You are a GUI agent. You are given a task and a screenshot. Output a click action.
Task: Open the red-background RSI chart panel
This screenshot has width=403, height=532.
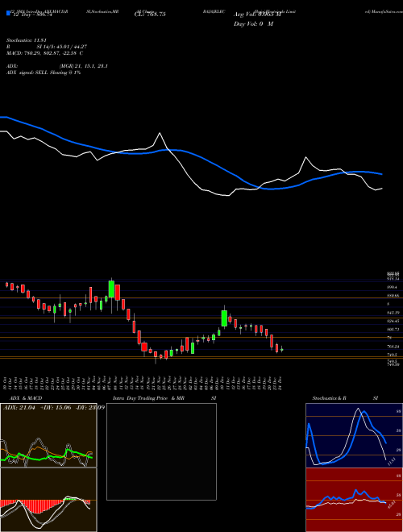click(354, 500)
